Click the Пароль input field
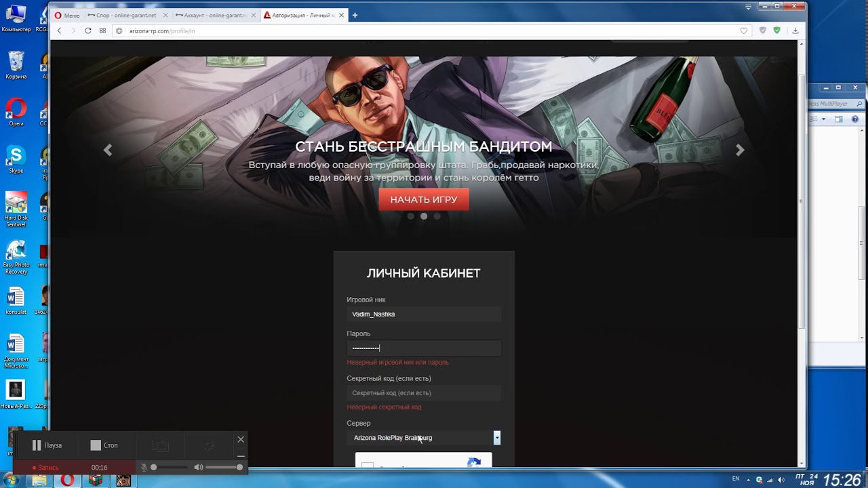Image resolution: width=868 pixels, height=488 pixels. [x=424, y=348]
